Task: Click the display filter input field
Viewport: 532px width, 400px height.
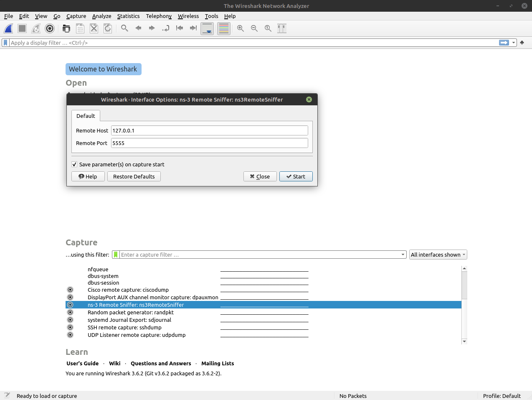Action: pyautogui.click(x=253, y=43)
